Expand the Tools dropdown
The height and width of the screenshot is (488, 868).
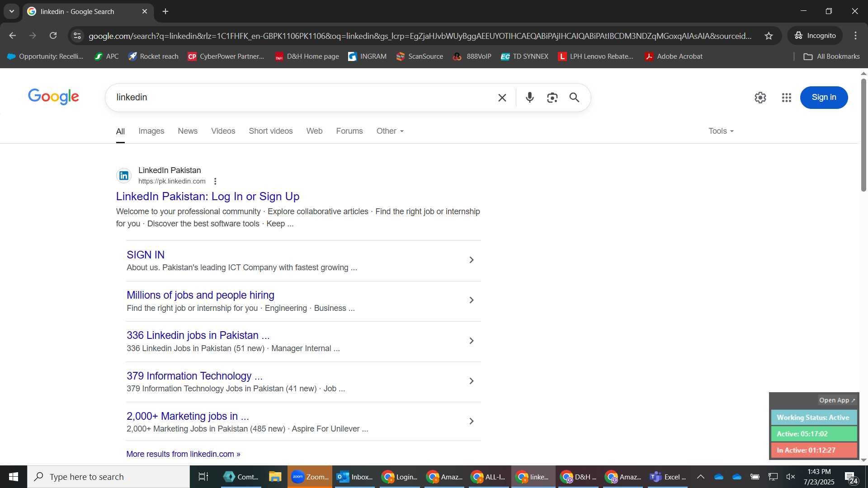721,131
